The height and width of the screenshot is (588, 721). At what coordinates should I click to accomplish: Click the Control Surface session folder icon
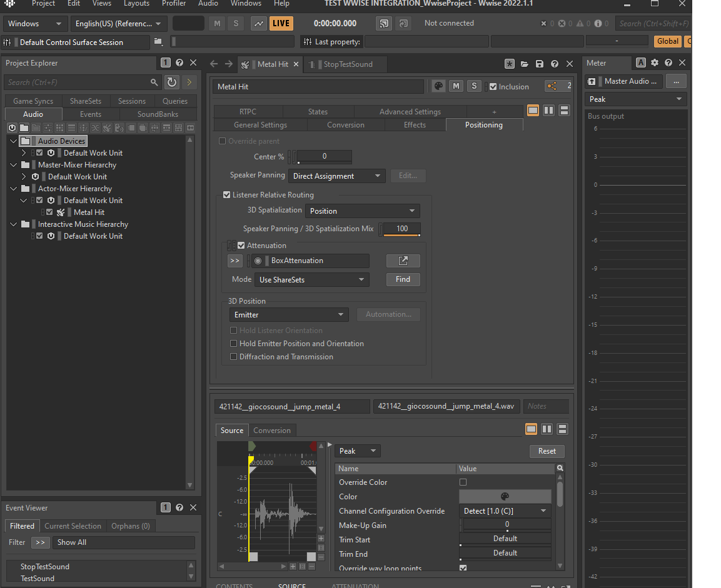158,42
